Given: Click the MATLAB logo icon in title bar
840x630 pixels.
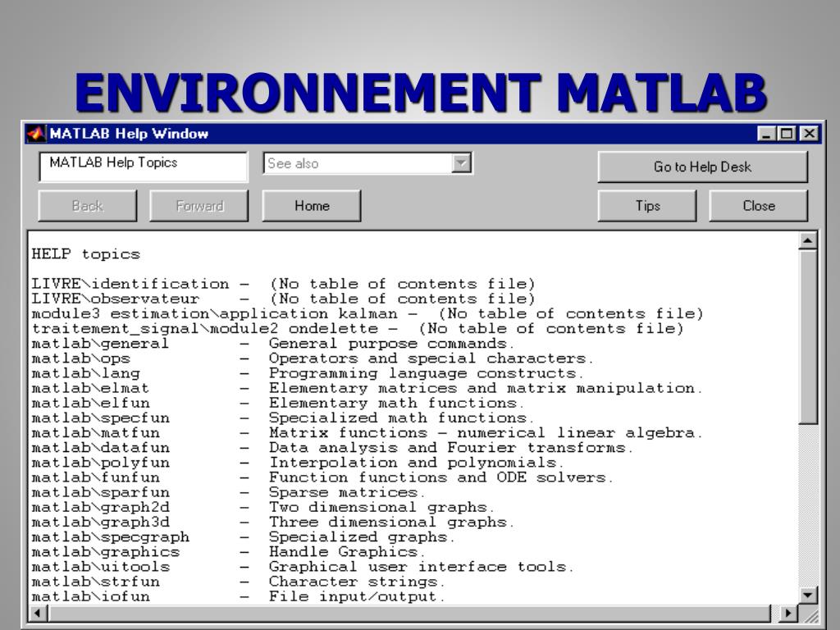Looking at the screenshot, I should (36, 134).
